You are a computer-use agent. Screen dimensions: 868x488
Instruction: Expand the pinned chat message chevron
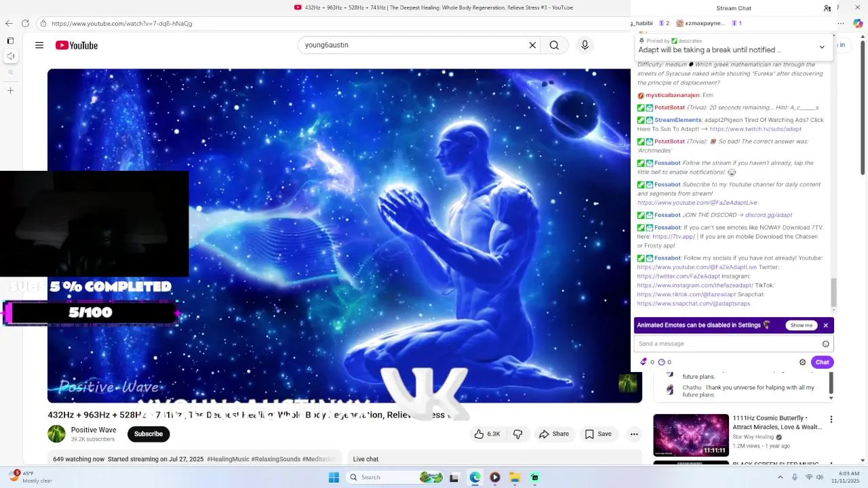point(822,47)
